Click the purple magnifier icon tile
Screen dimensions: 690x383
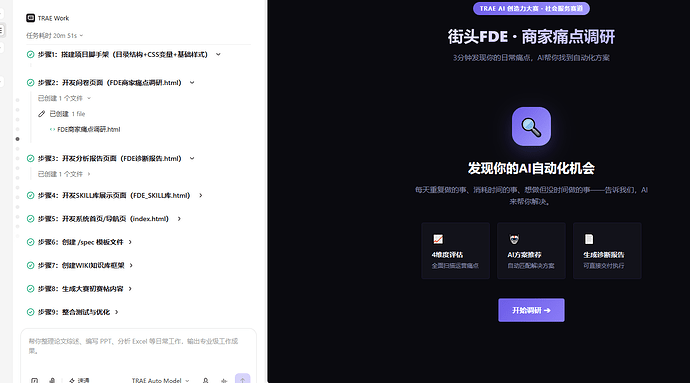(x=531, y=126)
